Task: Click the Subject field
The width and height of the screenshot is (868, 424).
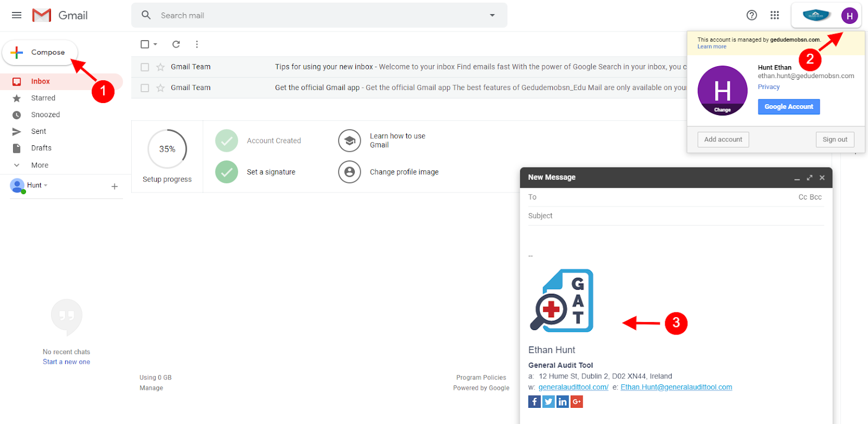Action: tap(676, 216)
